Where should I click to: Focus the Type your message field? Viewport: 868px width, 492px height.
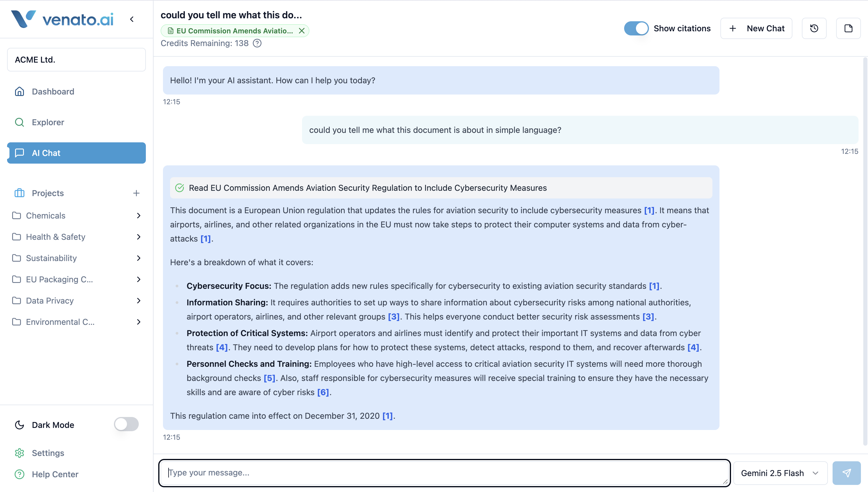444,473
